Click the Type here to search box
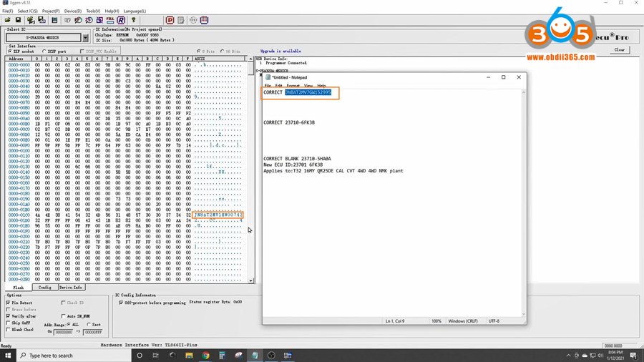 pos(74,356)
